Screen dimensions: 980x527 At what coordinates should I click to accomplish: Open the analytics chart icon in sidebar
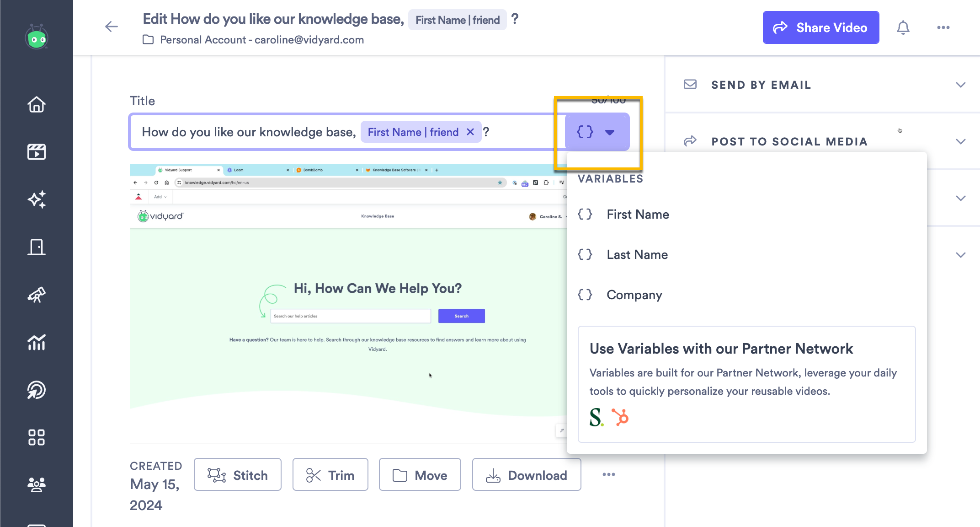37,342
